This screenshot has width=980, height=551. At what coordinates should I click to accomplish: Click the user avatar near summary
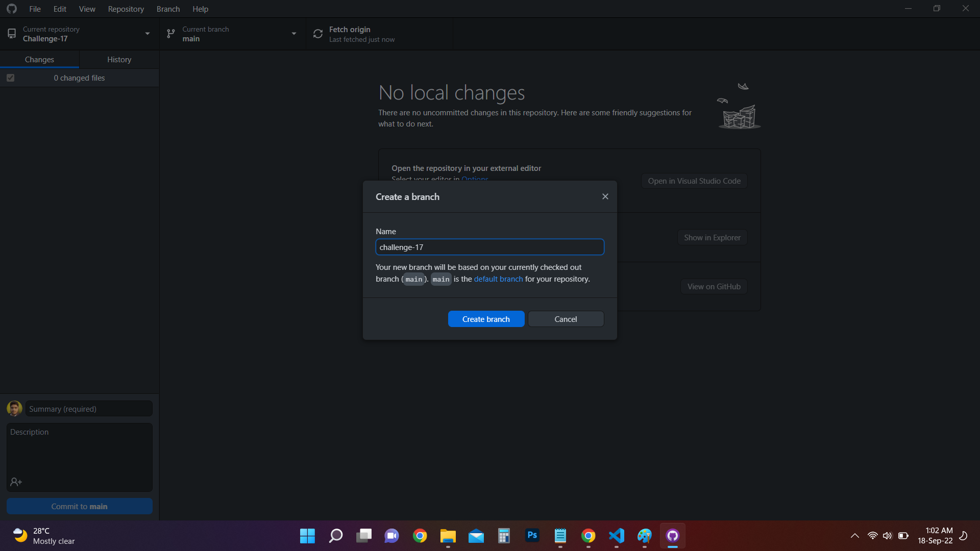coord(14,409)
